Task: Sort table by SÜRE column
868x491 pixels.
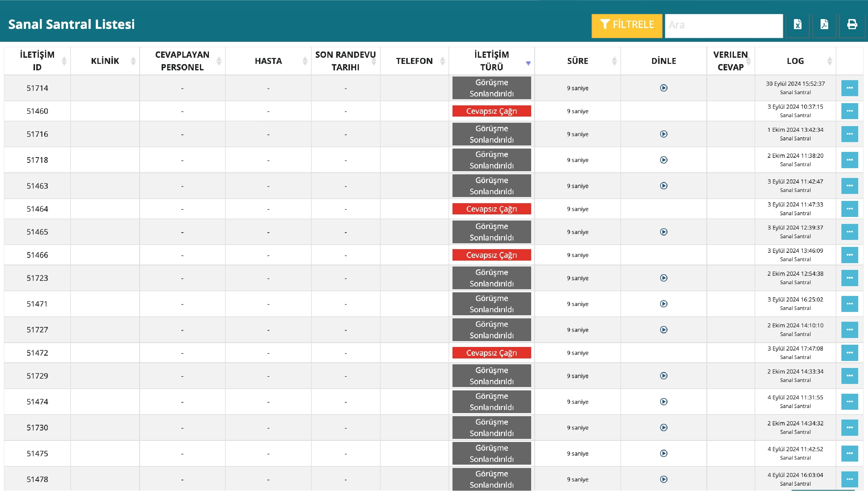Action: (x=577, y=61)
